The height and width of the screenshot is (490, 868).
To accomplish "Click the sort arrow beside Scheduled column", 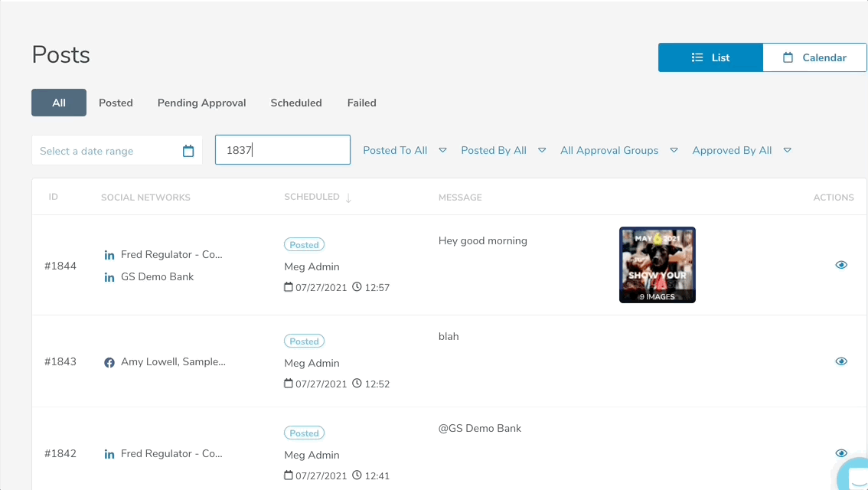I will [348, 198].
